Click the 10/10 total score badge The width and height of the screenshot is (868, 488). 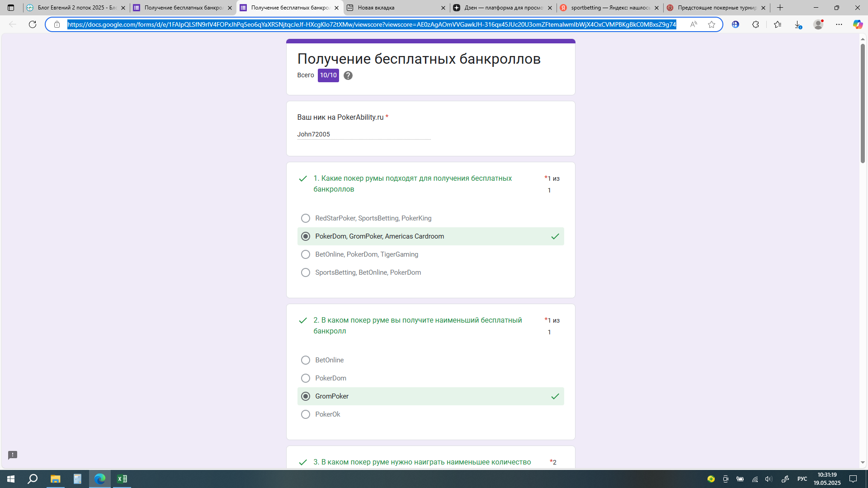(328, 75)
